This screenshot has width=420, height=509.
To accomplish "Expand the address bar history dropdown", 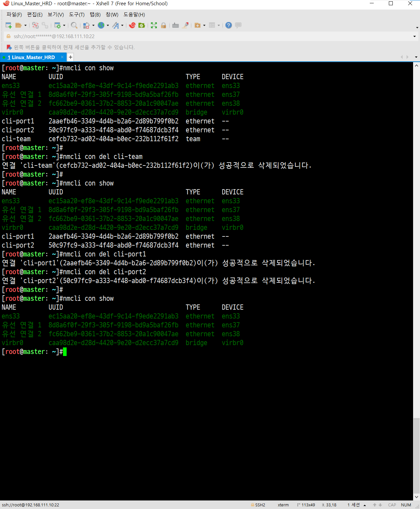I will click(x=414, y=36).
